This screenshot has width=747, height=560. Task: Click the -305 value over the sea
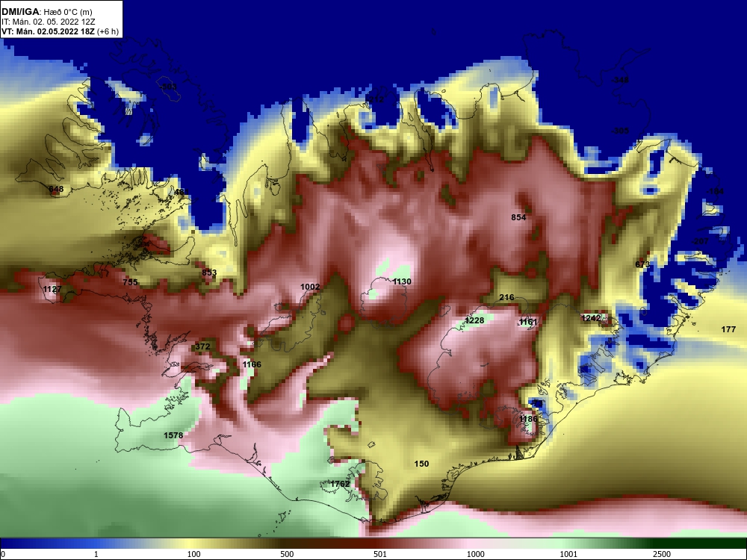(620, 131)
